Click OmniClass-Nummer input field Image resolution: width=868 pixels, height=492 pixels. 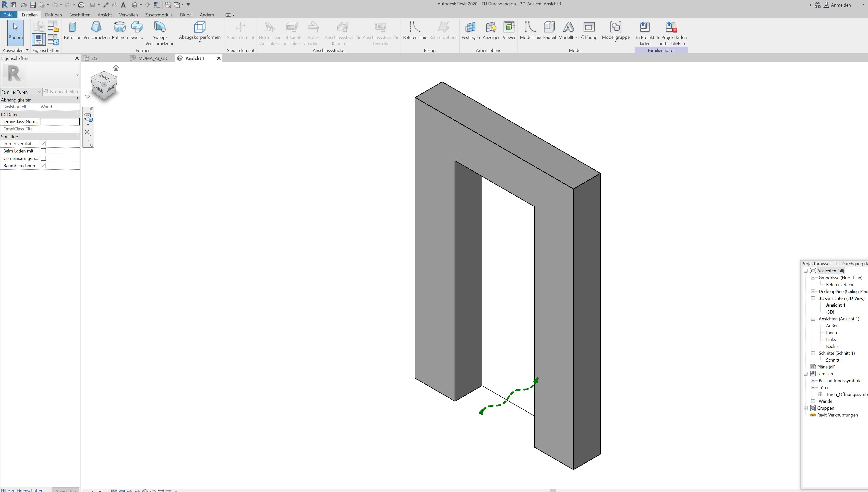click(60, 122)
